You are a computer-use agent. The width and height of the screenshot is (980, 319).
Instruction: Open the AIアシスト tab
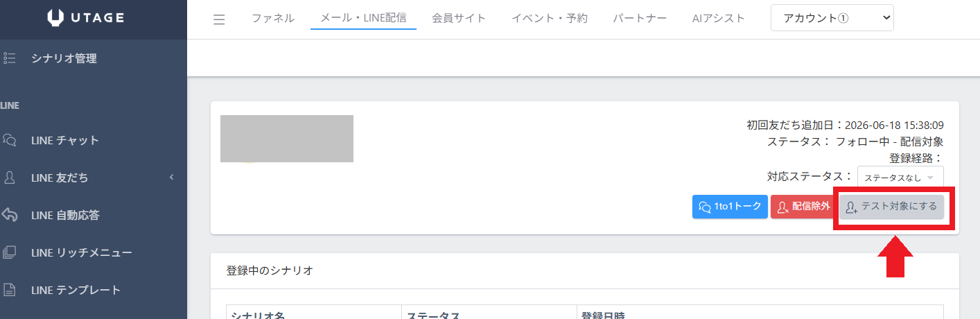pyautogui.click(x=719, y=19)
